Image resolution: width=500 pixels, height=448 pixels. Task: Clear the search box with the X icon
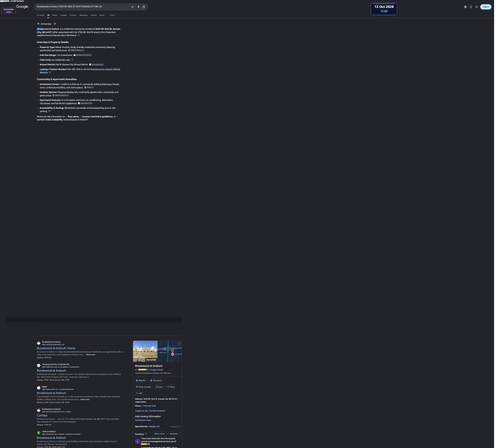coord(132,7)
